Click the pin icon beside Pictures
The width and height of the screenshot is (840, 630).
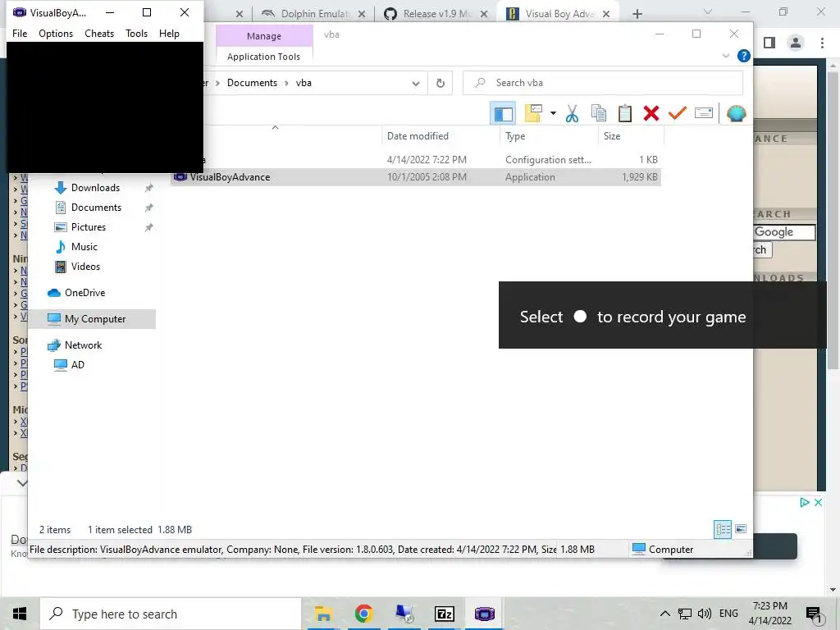pos(148,227)
